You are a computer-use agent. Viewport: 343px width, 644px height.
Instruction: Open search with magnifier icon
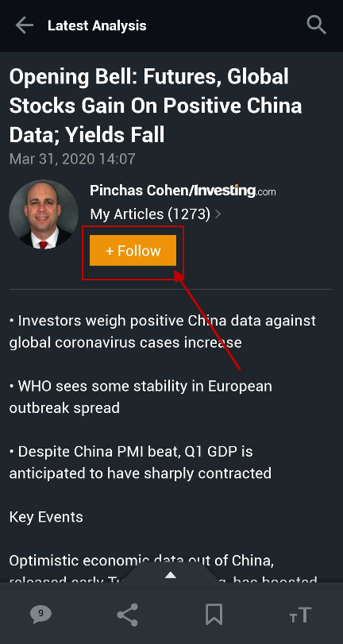pos(316,25)
